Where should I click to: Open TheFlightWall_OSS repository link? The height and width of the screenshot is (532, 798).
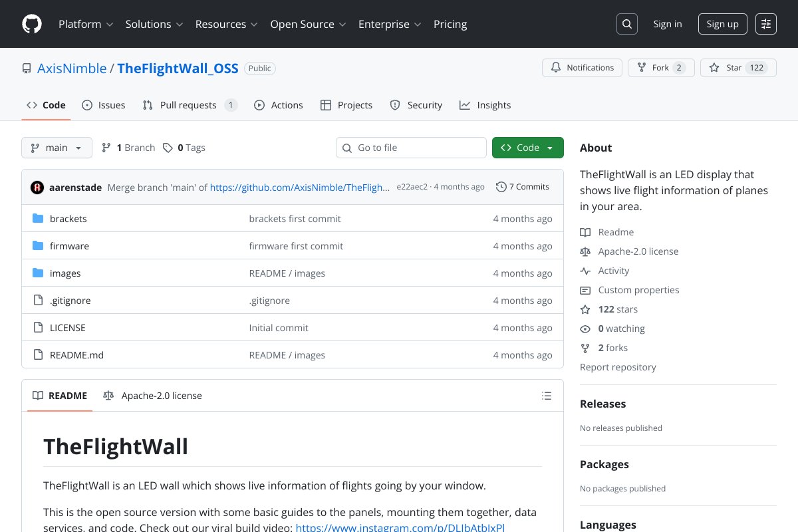click(178, 68)
